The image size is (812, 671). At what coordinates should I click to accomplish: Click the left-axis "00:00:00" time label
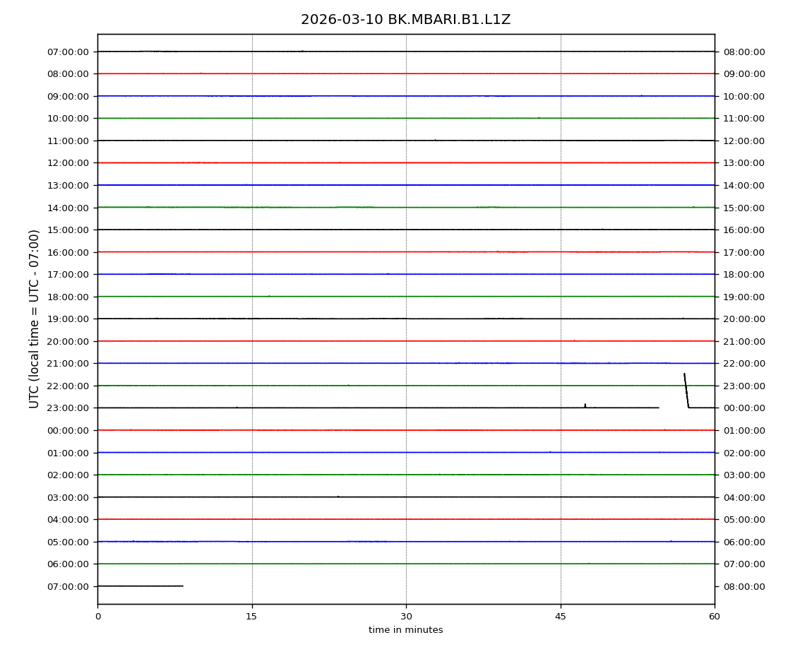tap(68, 430)
